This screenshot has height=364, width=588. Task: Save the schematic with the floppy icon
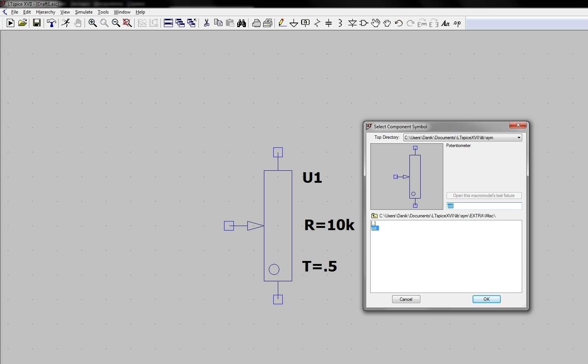pyautogui.click(x=37, y=23)
